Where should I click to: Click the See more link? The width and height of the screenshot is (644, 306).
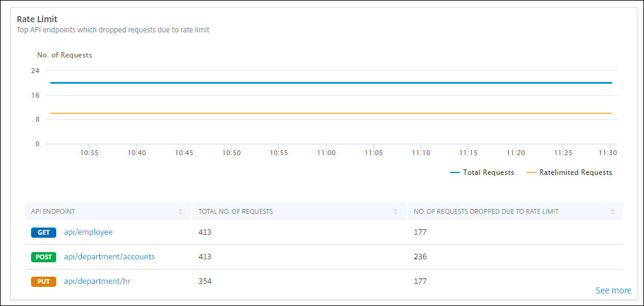[x=613, y=290]
